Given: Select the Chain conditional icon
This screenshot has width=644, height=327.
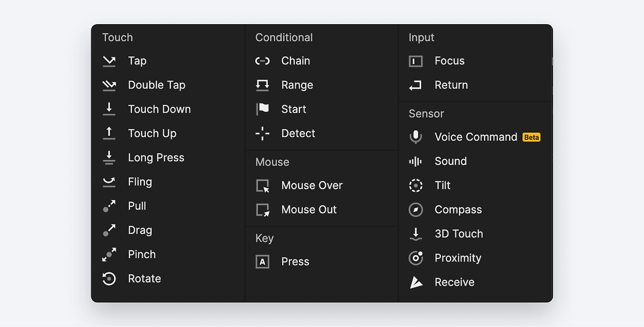Looking at the screenshot, I should [263, 61].
